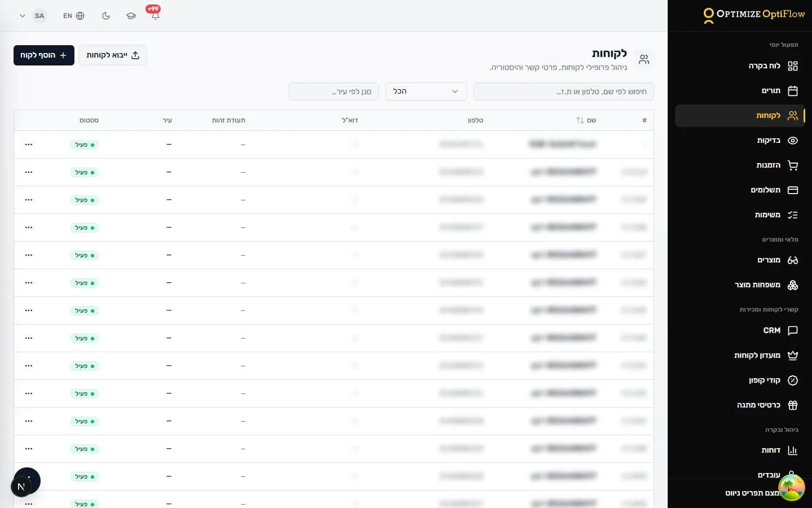Click the טלפון column header

pyautogui.click(x=475, y=120)
